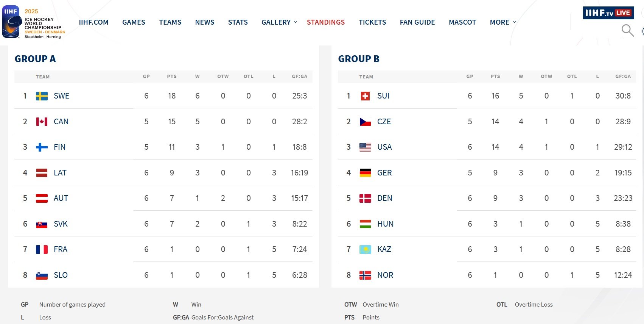The image size is (644, 324).
Task: Select the USA team link
Action: [x=384, y=147]
